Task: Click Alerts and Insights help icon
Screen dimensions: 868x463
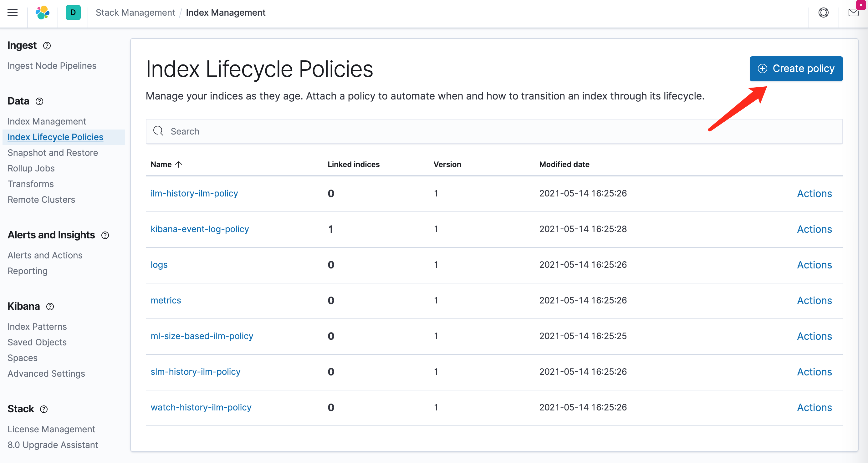Action: coord(105,235)
